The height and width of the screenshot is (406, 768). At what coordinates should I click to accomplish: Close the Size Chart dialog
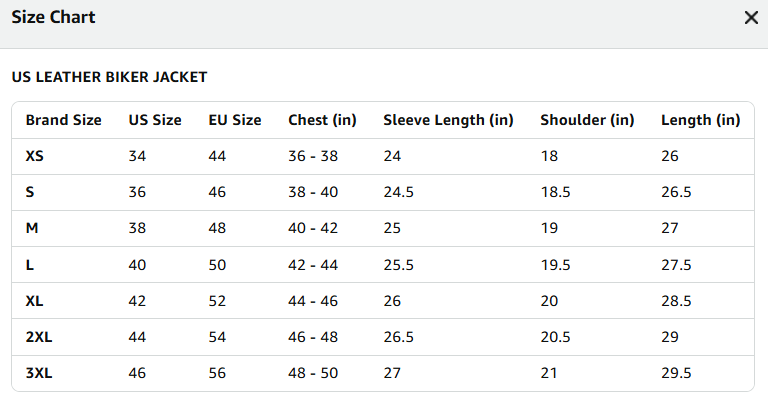click(751, 18)
